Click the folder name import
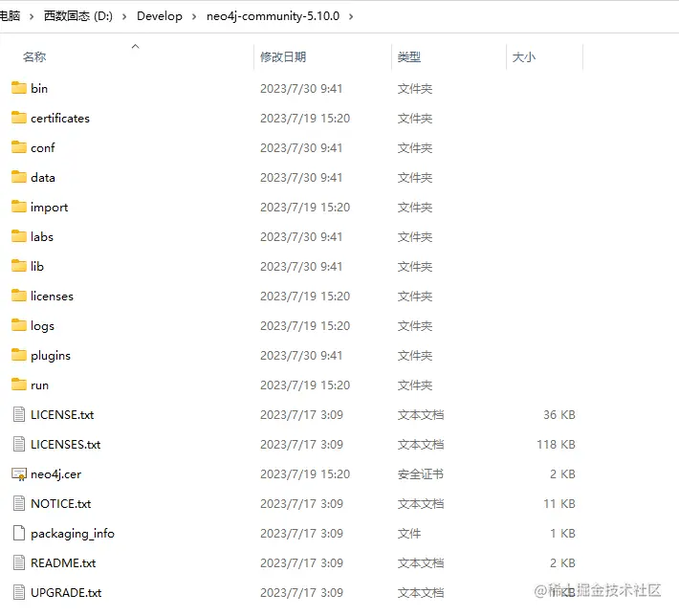This screenshot has height=616, width=679. [49, 207]
